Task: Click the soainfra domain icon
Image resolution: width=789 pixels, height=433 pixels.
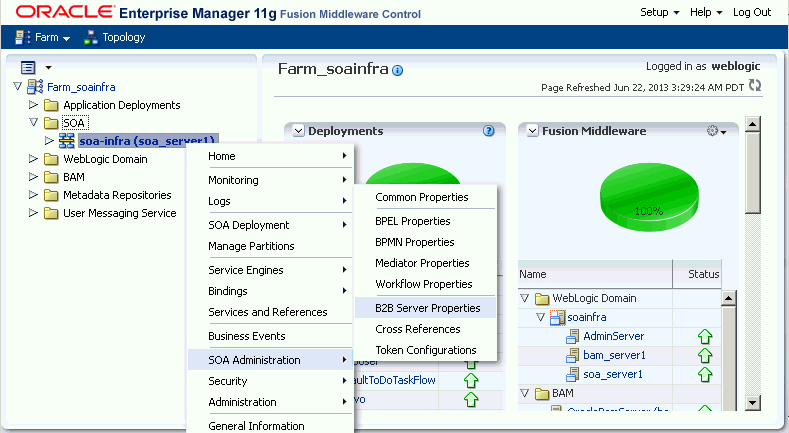Action: (x=558, y=317)
